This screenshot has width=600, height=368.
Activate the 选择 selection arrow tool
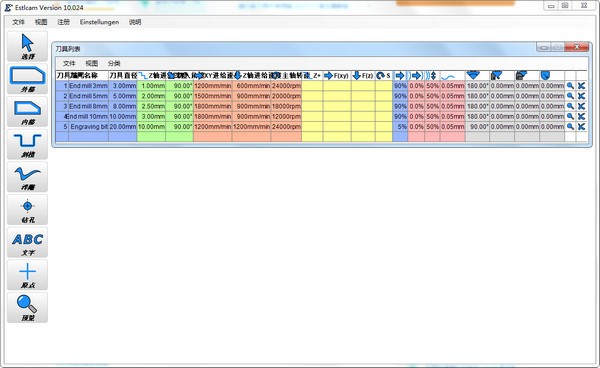coord(27,46)
